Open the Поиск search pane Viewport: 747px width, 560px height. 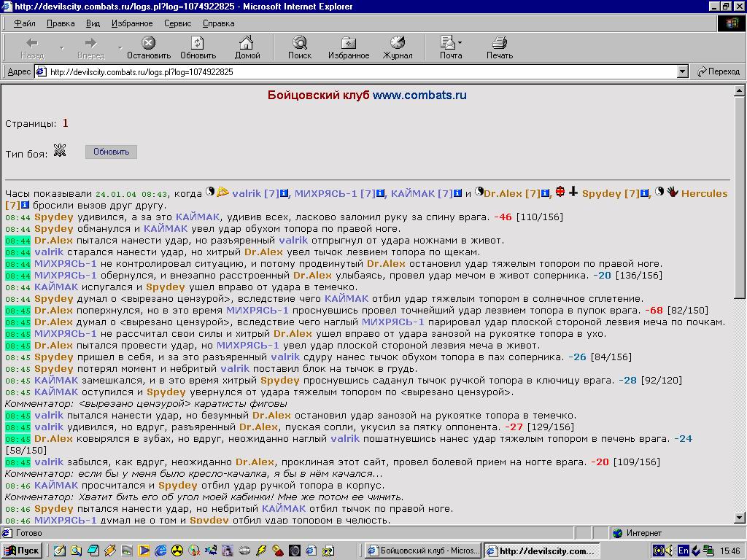(x=300, y=47)
